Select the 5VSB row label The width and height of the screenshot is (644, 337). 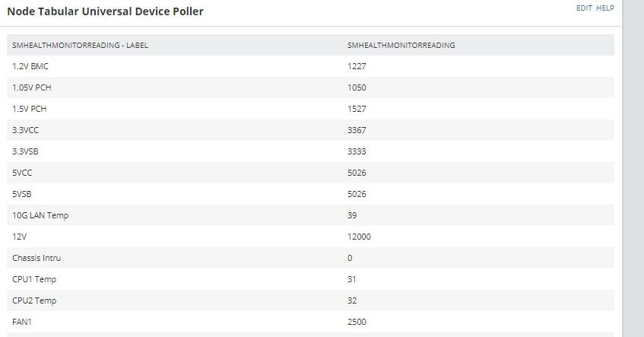click(22, 195)
